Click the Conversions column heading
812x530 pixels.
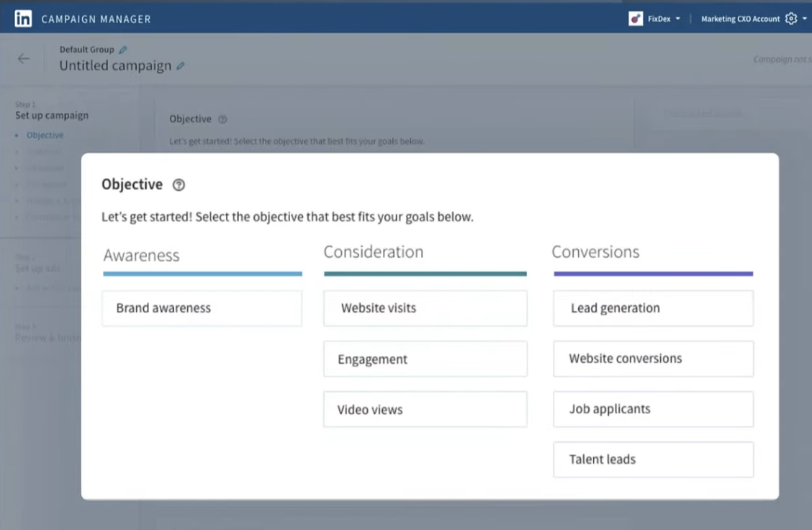pyautogui.click(x=595, y=252)
